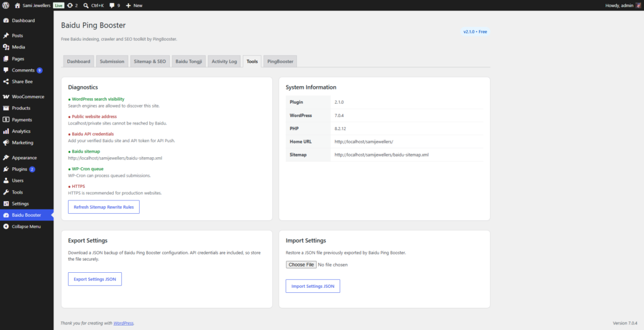Click the Users person icon
This screenshot has width=644, height=330.
[x=6, y=180]
